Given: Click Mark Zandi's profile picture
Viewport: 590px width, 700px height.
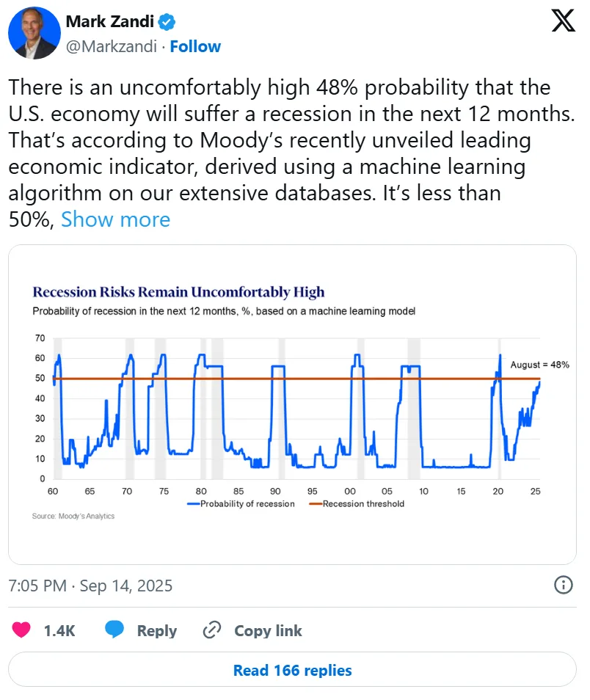Looking at the screenshot, I should pos(34,33).
